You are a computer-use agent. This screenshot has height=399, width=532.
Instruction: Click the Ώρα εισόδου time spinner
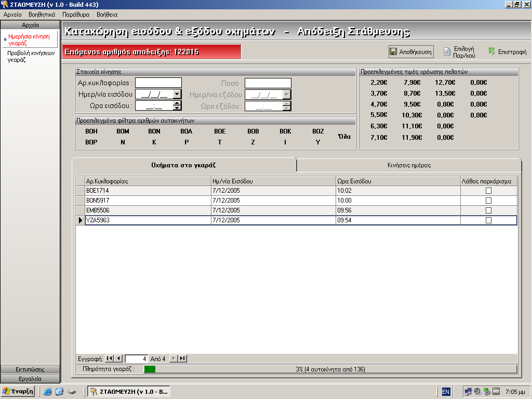[177, 105]
